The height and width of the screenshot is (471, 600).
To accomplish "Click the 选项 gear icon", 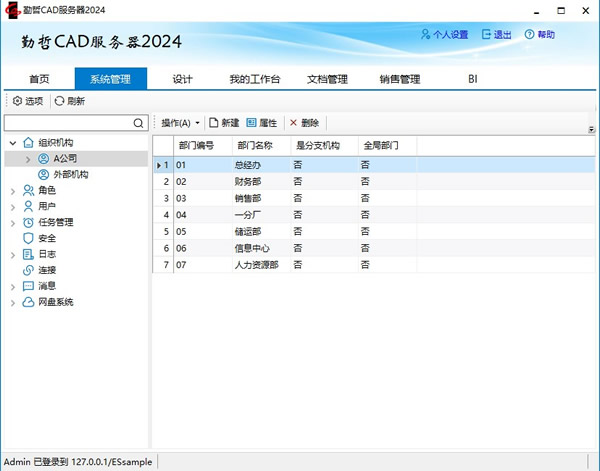I will pyautogui.click(x=16, y=101).
